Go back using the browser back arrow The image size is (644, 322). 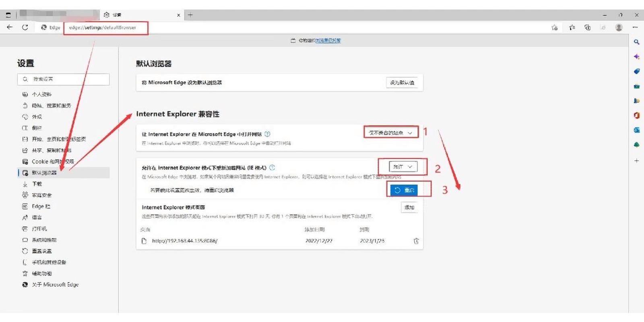[10, 27]
